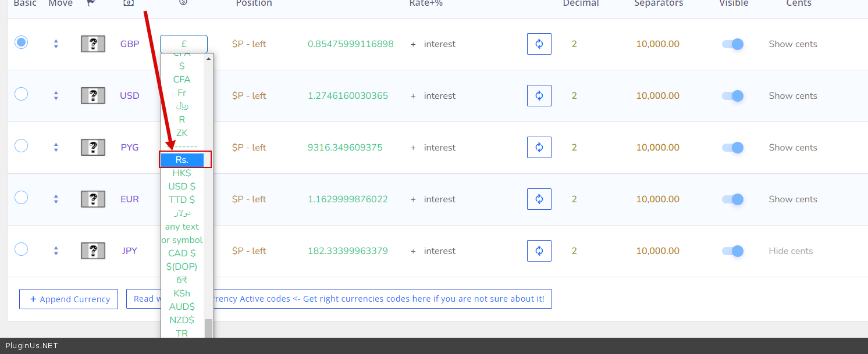Disable visibility for the EUR currency
This screenshot has height=354, width=868.
732,199
